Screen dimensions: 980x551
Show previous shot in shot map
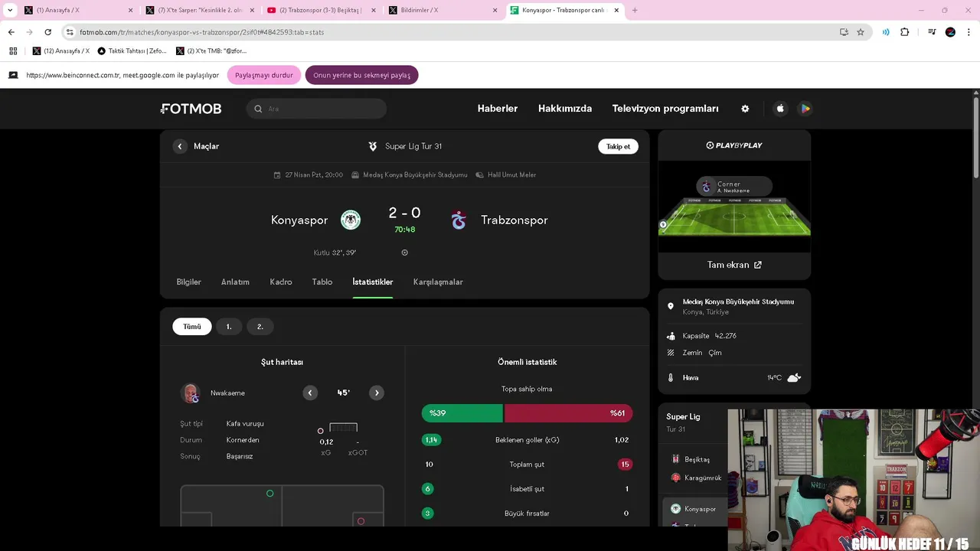[310, 393]
